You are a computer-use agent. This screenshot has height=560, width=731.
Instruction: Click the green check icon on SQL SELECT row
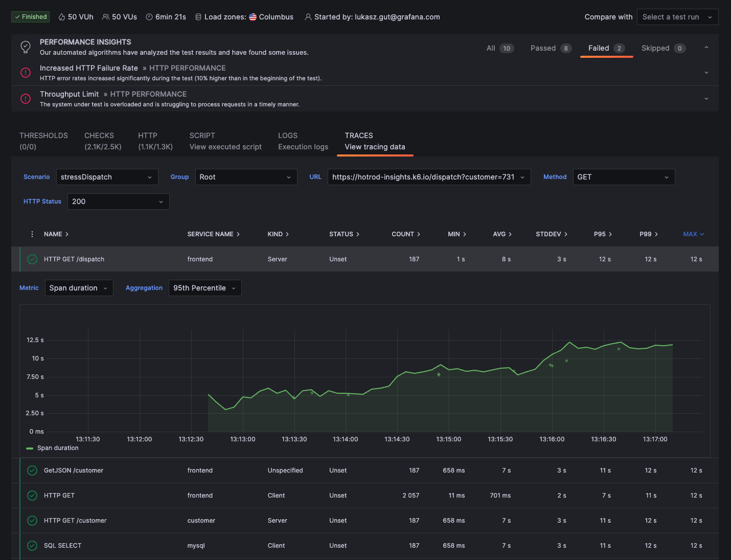click(32, 546)
